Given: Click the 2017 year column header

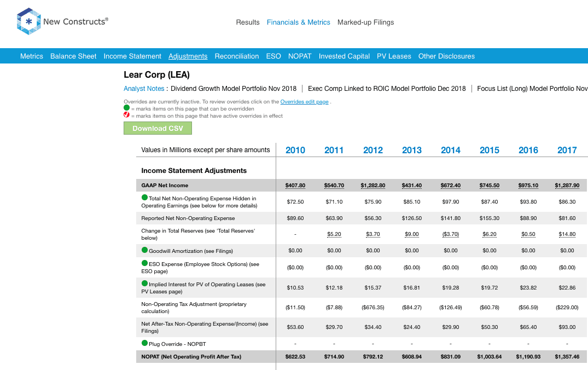Looking at the screenshot, I should pyautogui.click(x=567, y=150).
